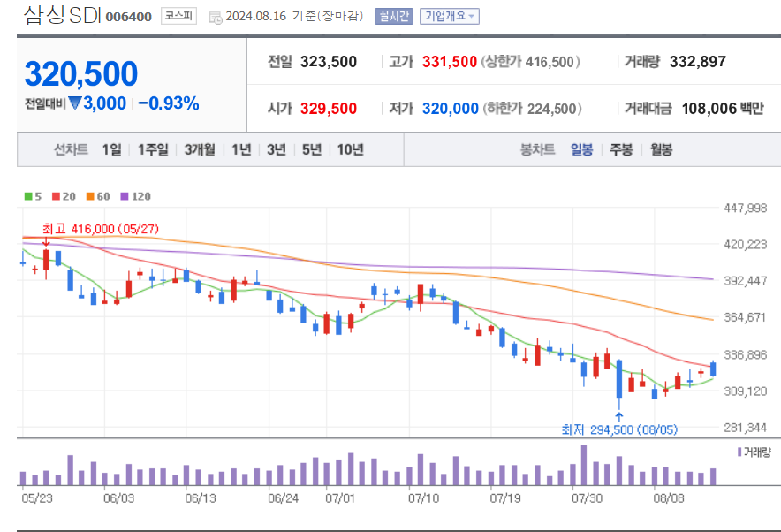Click the 실시간 button
The width and height of the screenshot is (781, 532).
coord(393,17)
